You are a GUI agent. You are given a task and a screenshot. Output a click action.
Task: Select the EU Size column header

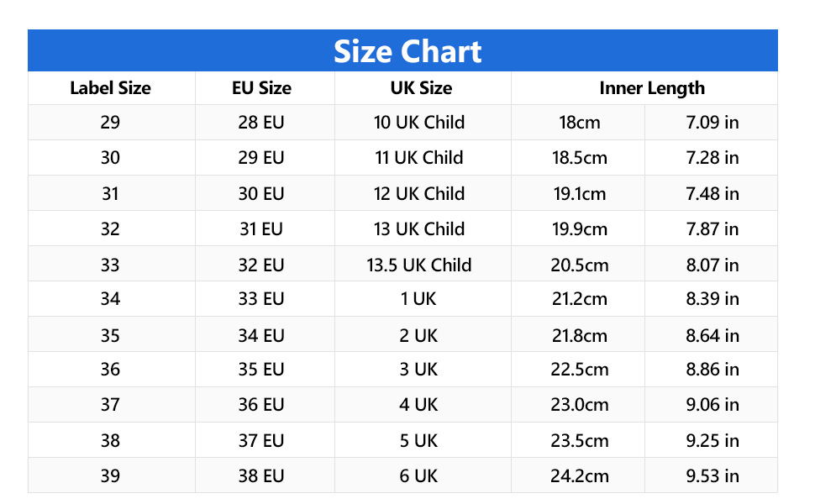tap(261, 88)
